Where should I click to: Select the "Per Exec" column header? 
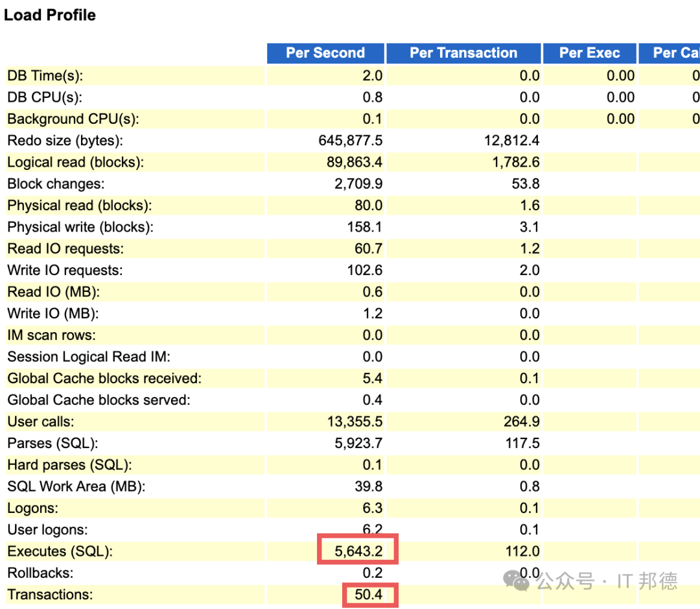click(x=589, y=53)
